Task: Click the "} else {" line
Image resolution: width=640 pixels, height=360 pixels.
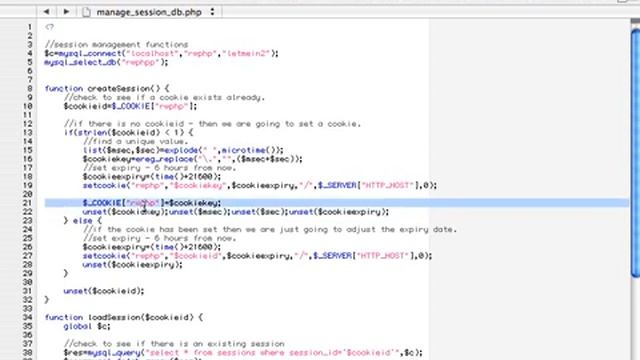Action: [83, 221]
